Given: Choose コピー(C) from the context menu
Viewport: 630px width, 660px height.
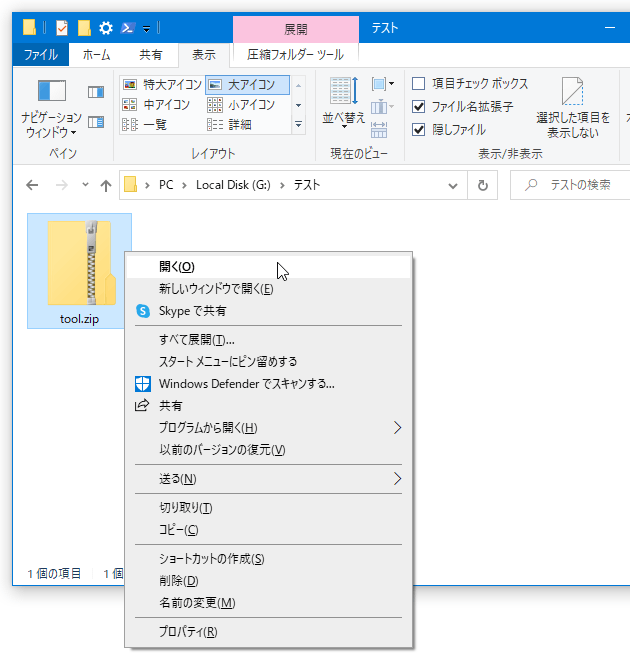Looking at the screenshot, I should (x=268, y=530).
